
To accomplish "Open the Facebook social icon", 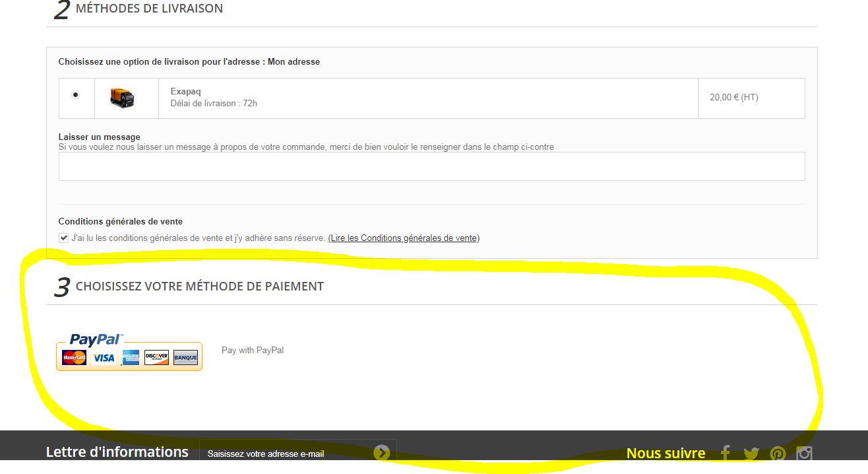I will tap(725, 454).
